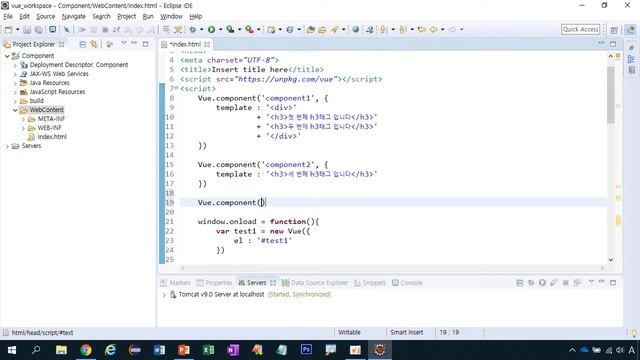Screen dimensions: 640x360
Task: Click the Start server icon in Servers panel
Action: (x=542, y=282)
